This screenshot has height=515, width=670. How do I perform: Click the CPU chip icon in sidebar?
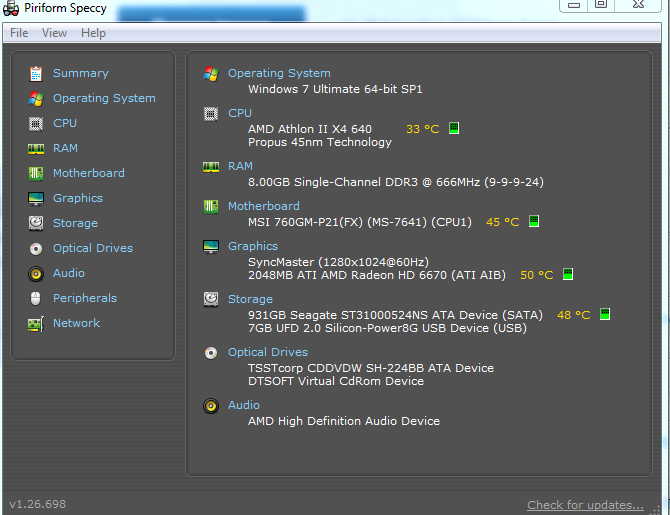point(36,124)
